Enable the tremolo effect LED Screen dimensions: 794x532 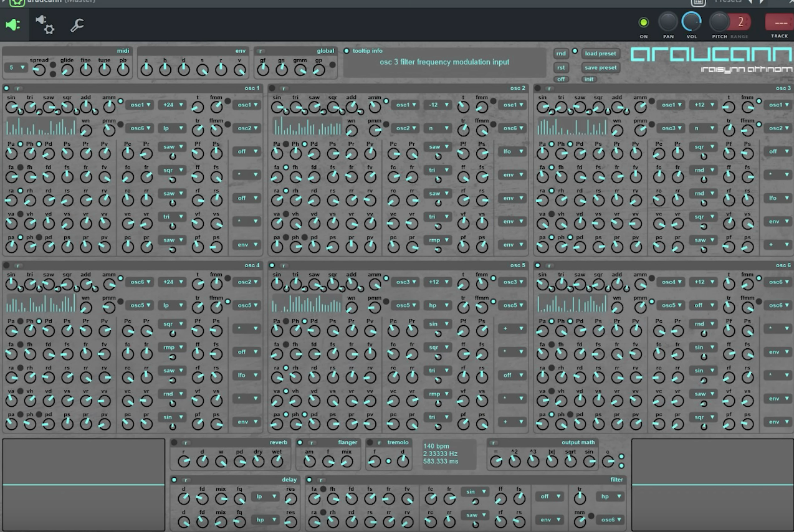[x=370, y=443]
